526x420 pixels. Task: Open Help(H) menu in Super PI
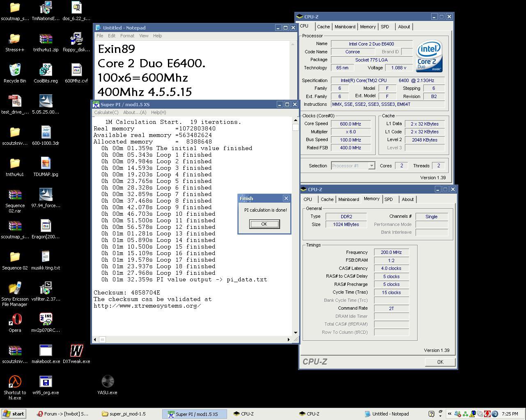[x=158, y=112]
